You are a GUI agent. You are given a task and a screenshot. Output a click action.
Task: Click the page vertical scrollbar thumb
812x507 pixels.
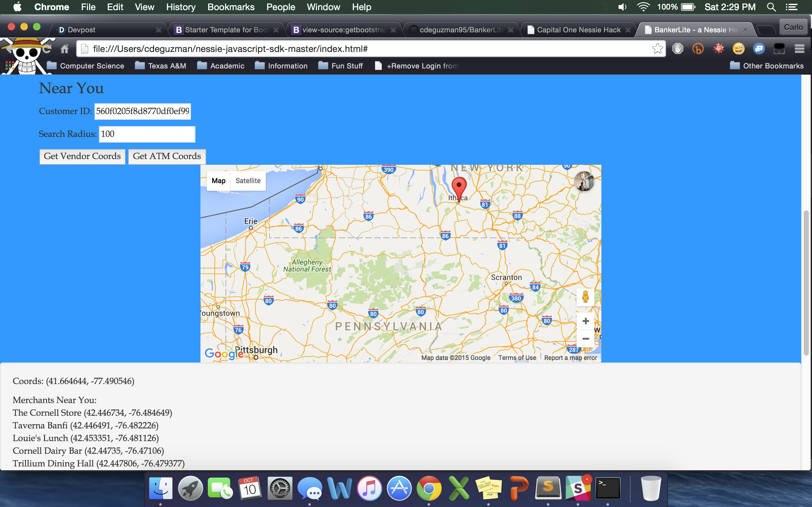(x=806, y=282)
